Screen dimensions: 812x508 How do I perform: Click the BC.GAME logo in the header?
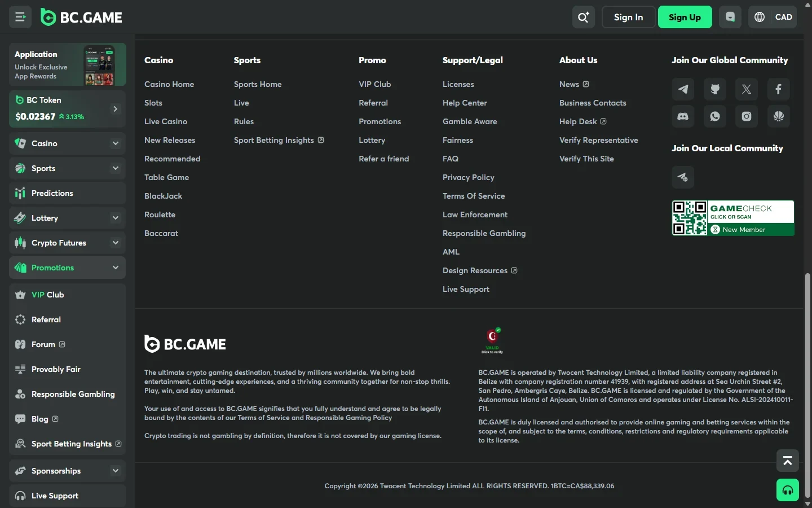[82, 17]
